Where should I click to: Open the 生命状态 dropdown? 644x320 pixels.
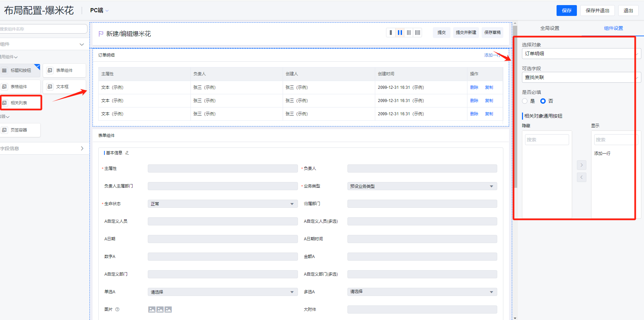pos(223,204)
